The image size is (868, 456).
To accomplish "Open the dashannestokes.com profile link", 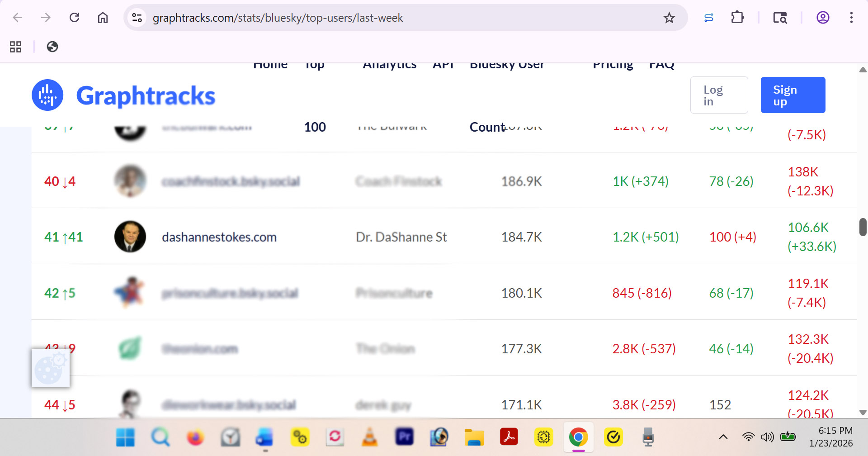I will pos(219,237).
